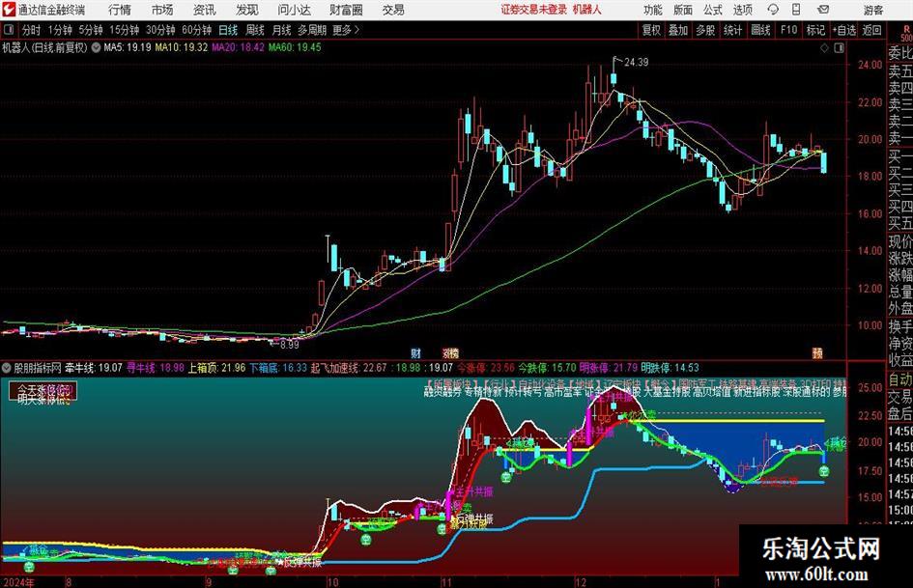Open the mobile phone icon in title bar
This screenshot has width=913, height=588.
(x=796, y=10)
